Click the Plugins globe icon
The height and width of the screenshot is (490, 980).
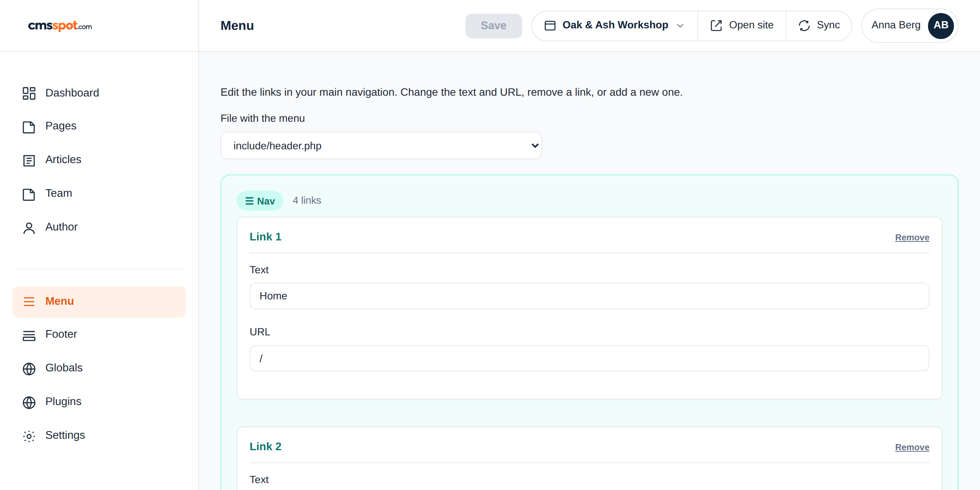tap(29, 402)
